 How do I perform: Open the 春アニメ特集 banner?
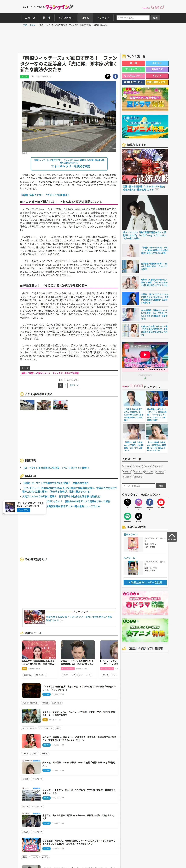click(x=145, y=630)
